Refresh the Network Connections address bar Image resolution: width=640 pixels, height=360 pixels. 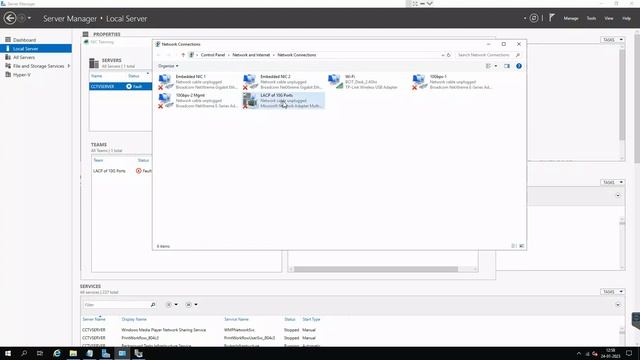point(448,55)
